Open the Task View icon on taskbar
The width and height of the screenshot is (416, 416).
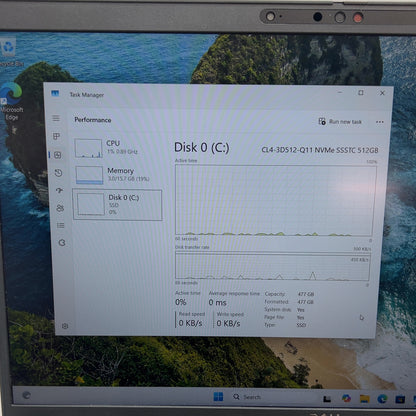pos(327,398)
